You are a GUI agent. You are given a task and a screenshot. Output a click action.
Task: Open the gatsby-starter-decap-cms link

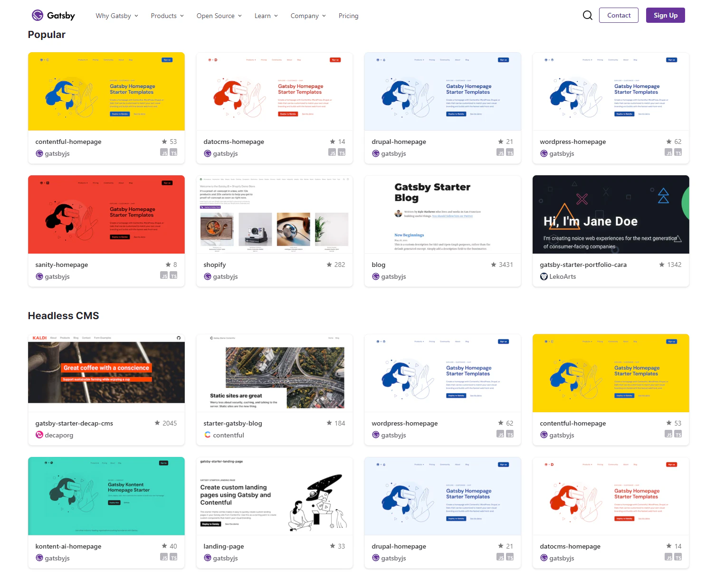74,423
